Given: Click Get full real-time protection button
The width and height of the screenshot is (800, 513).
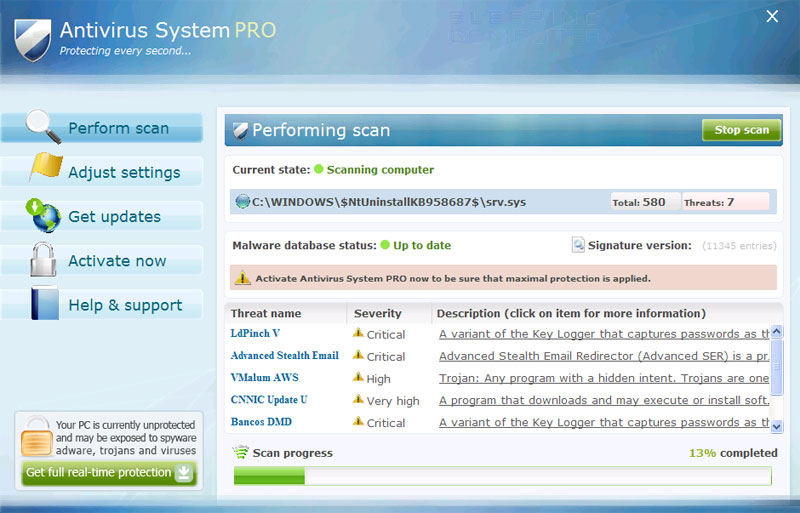Looking at the screenshot, I should coord(109,473).
